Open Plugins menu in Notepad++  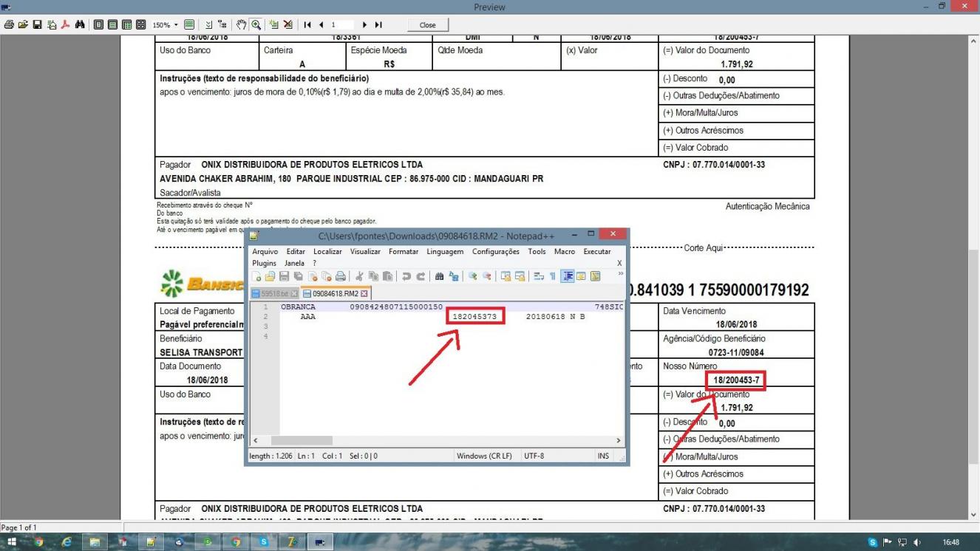tap(264, 263)
